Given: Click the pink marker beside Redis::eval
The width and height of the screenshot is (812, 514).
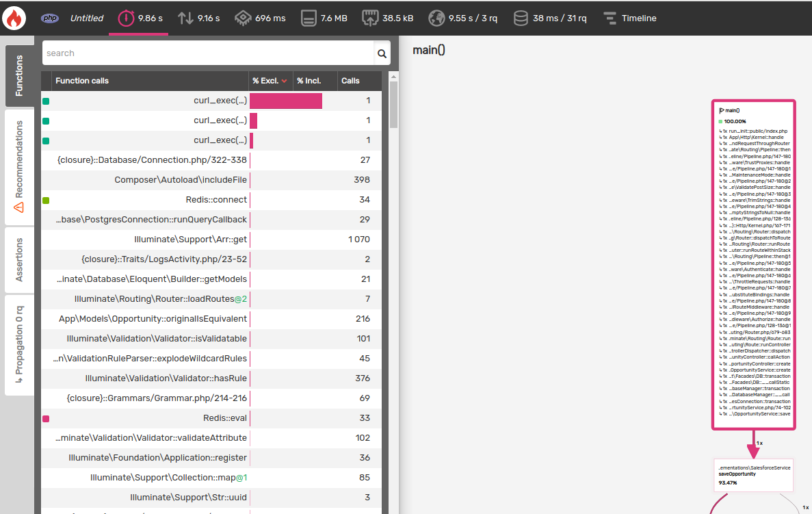Looking at the screenshot, I should pyautogui.click(x=46, y=419).
